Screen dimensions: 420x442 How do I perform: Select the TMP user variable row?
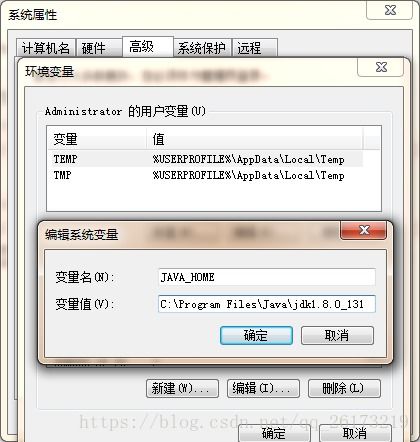tap(205, 175)
